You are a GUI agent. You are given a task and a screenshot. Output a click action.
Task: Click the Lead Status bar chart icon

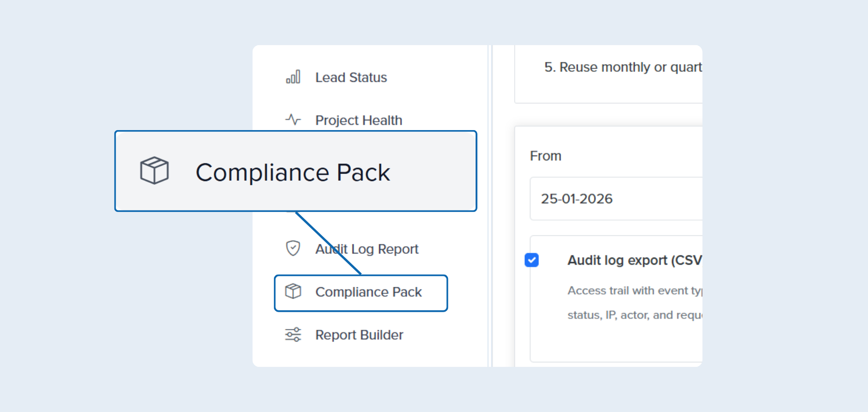(x=292, y=77)
